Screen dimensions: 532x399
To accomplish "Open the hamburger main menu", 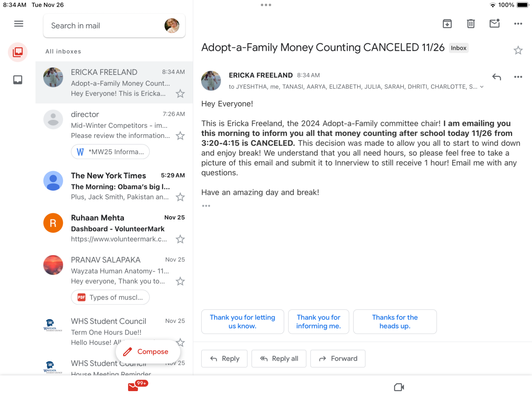I will [19, 24].
